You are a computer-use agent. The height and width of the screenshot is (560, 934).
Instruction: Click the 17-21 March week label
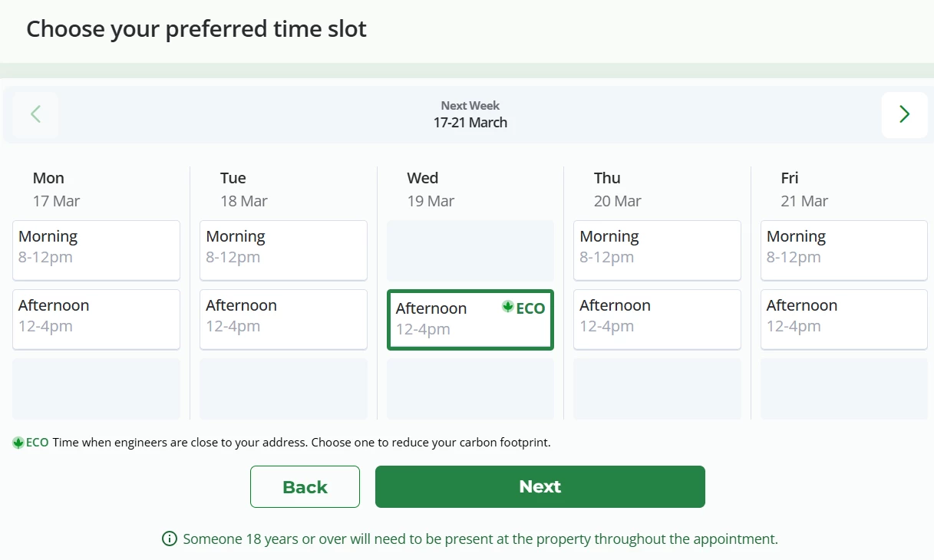point(470,123)
